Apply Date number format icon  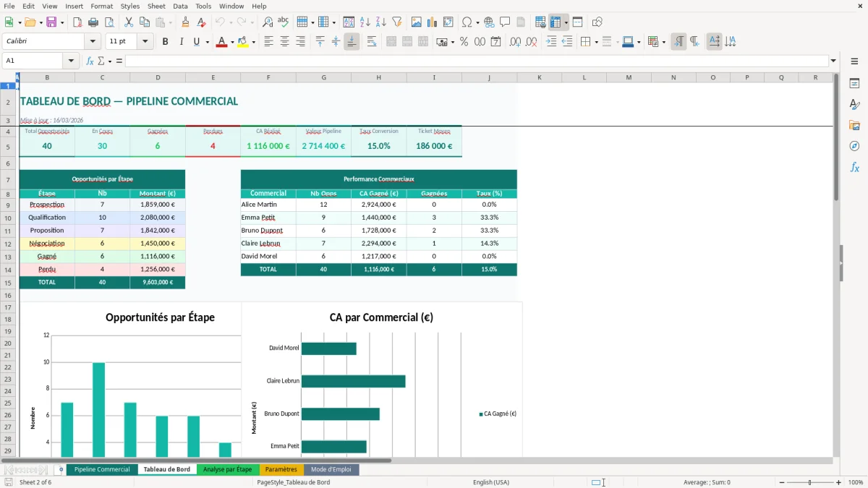(495, 42)
